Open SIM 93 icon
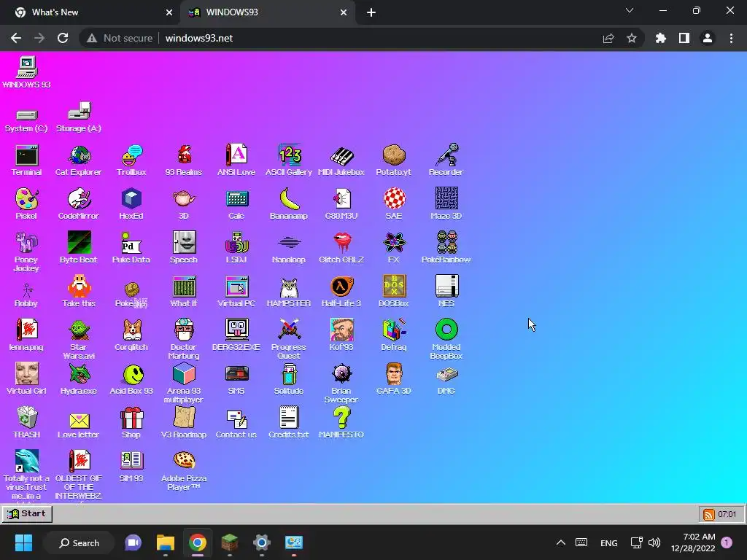 (x=131, y=467)
